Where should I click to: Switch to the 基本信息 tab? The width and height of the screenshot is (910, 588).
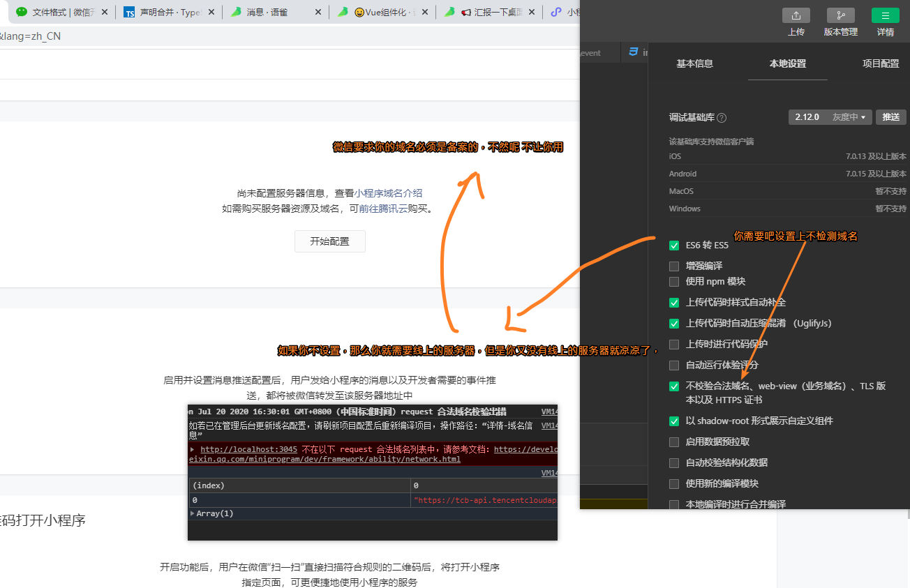695,63
